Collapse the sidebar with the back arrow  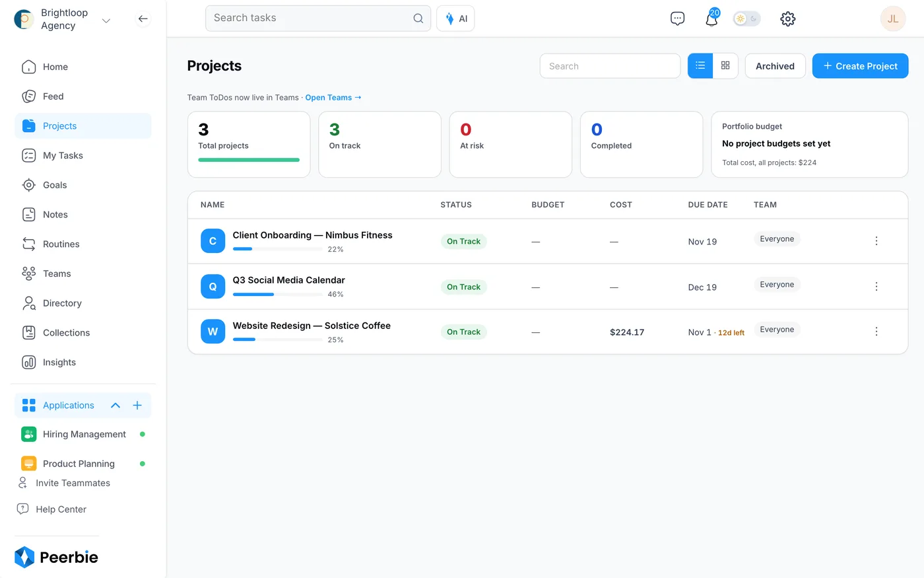[x=143, y=18]
